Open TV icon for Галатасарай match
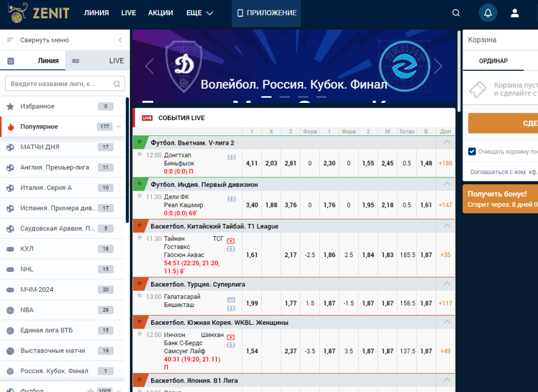The width and height of the screenshot is (538, 392). click(231, 300)
